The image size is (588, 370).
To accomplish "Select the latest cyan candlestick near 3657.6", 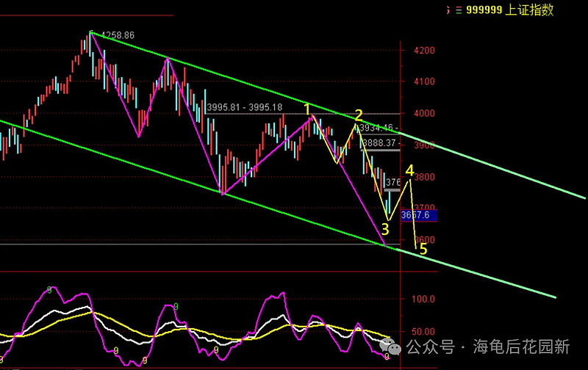I will [x=390, y=202].
